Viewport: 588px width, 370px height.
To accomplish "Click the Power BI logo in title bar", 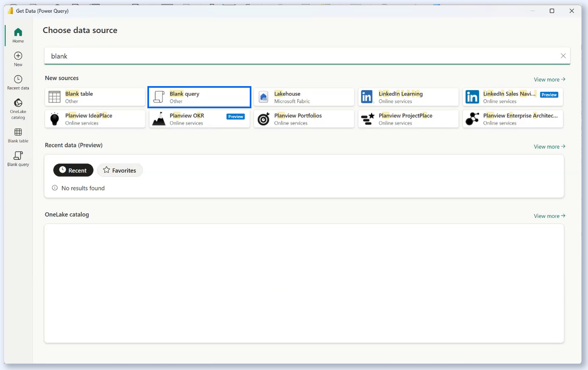I will (x=10, y=11).
